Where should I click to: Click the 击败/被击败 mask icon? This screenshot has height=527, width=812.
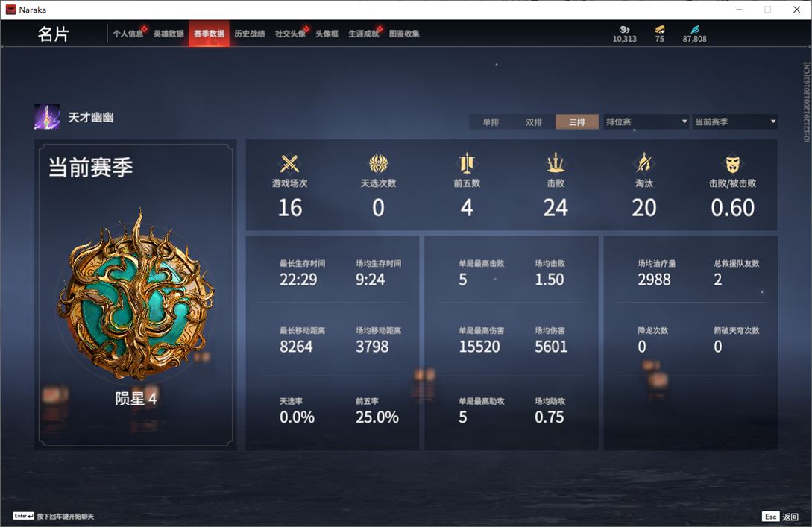tap(732, 164)
